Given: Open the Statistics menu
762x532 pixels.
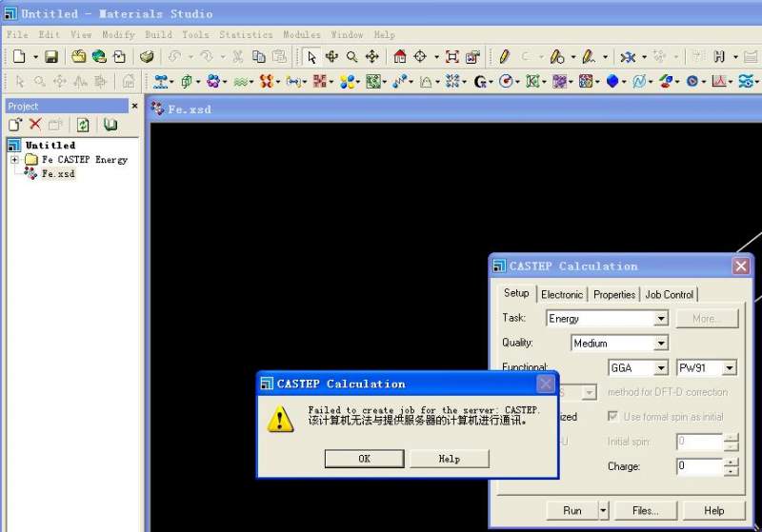Looking at the screenshot, I should [246, 35].
